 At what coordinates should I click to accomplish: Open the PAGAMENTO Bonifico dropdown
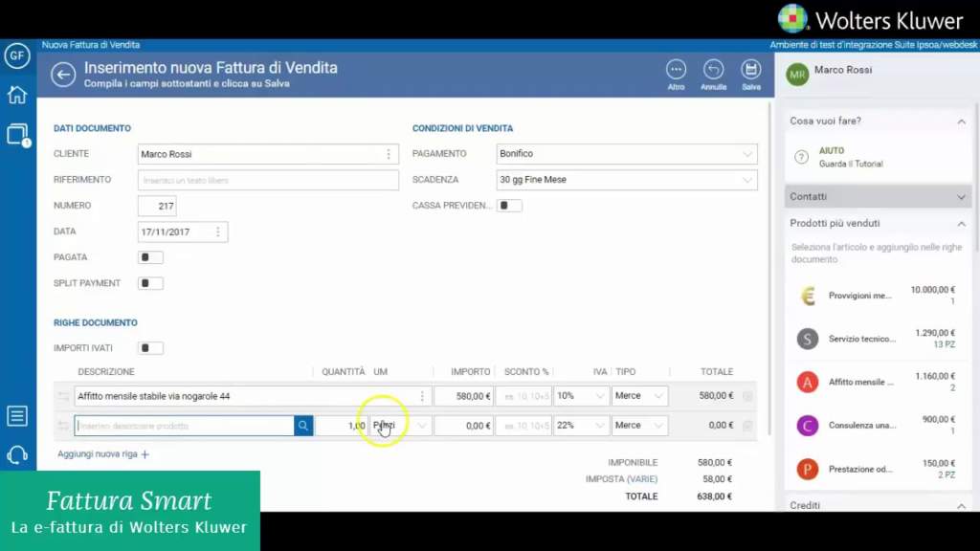(x=627, y=154)
